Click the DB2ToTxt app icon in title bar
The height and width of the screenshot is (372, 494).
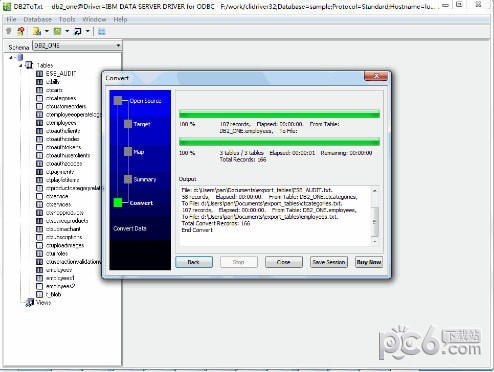tap(7, 6)
